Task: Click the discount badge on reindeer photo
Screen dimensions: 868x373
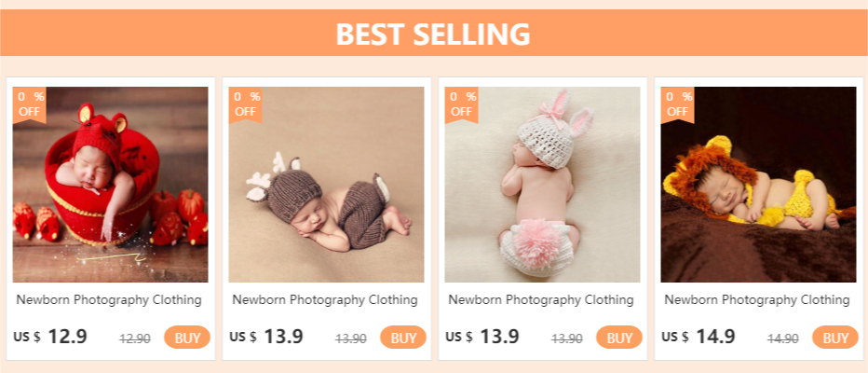Action: click(246, 104)
